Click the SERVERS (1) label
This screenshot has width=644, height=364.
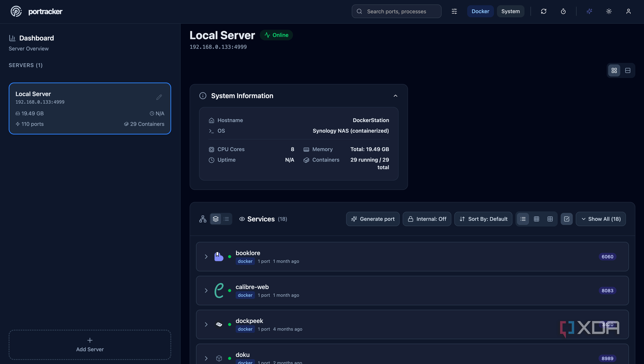point(26,65)
